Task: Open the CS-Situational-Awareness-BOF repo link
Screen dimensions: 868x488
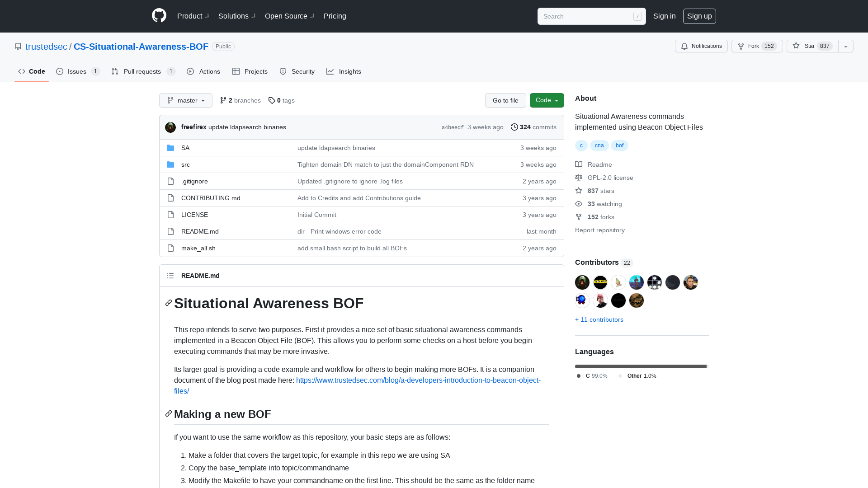Action: 141,47
